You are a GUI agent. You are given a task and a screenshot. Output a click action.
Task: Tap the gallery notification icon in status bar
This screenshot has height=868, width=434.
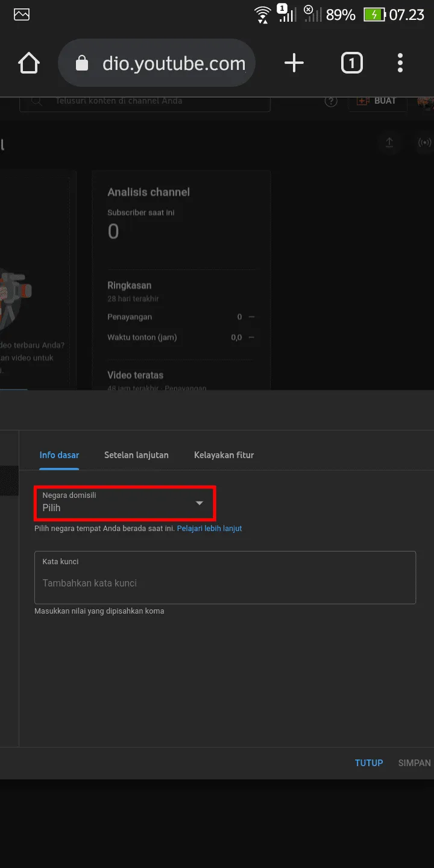click(x=22, y=14)
